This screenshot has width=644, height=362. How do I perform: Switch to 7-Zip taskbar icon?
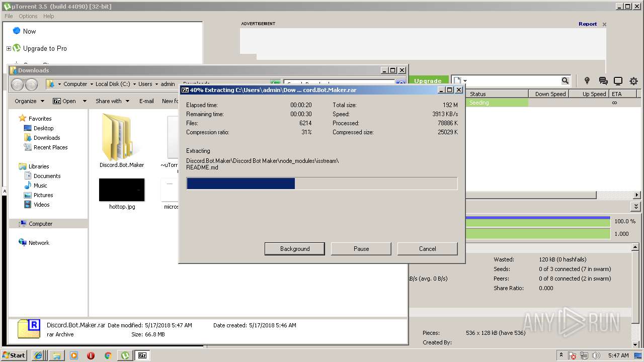click(x=142, y=355)
